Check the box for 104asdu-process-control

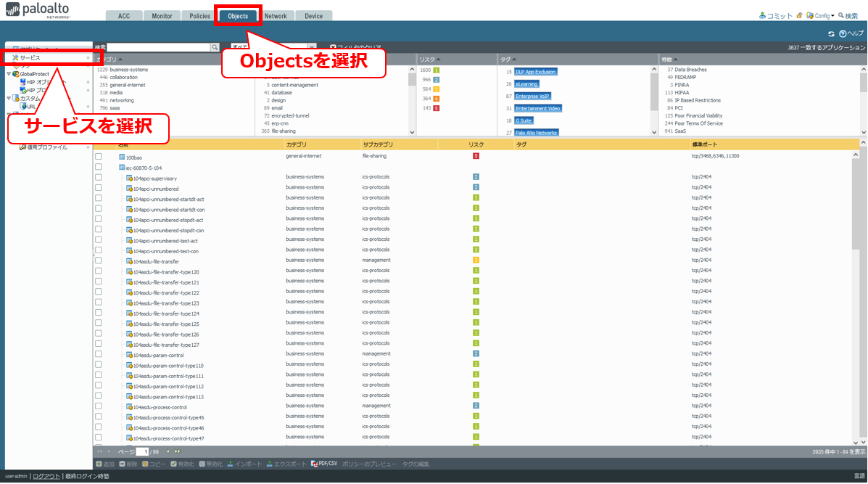pos(99,406)
